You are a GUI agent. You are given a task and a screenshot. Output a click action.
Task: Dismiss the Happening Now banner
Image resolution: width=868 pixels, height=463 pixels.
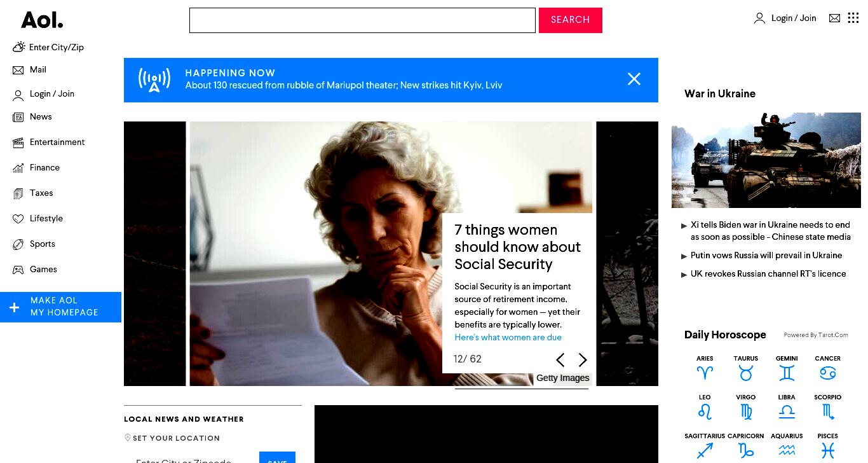tap(634, 79)
